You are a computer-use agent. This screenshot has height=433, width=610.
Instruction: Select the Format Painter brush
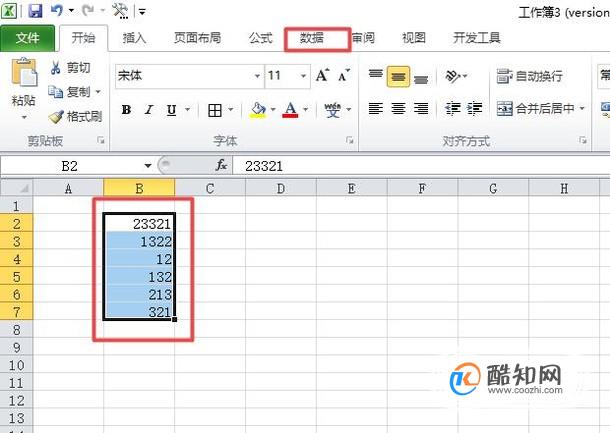(56, 116)
